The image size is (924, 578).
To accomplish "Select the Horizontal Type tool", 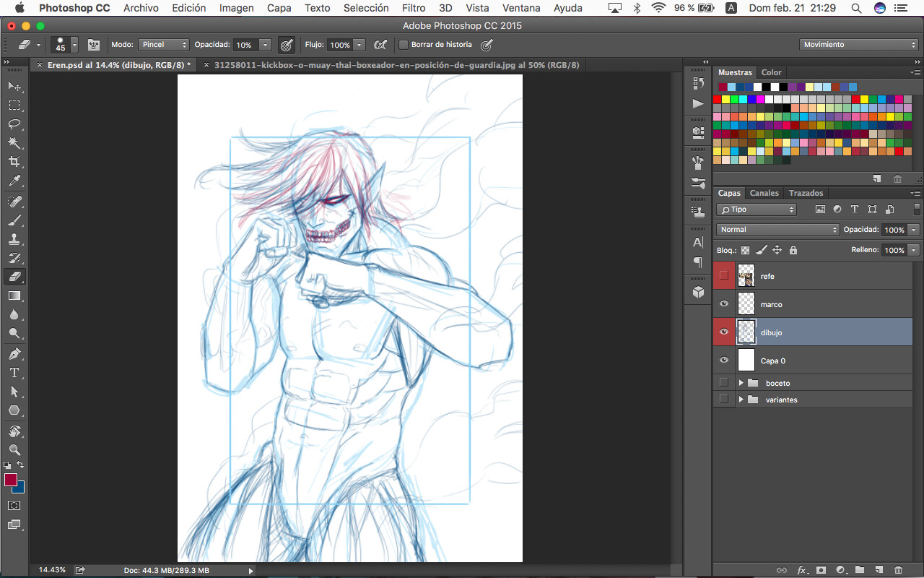I will pos(14,373).
